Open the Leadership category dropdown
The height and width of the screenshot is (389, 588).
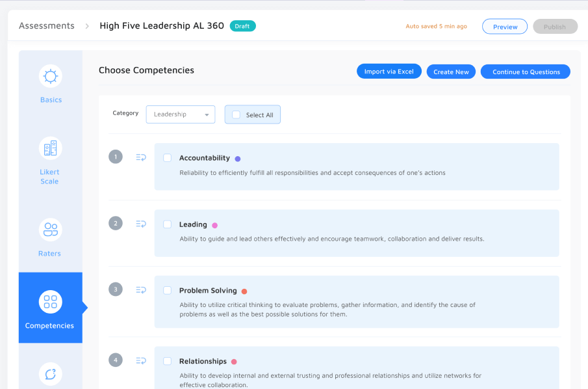181,114
